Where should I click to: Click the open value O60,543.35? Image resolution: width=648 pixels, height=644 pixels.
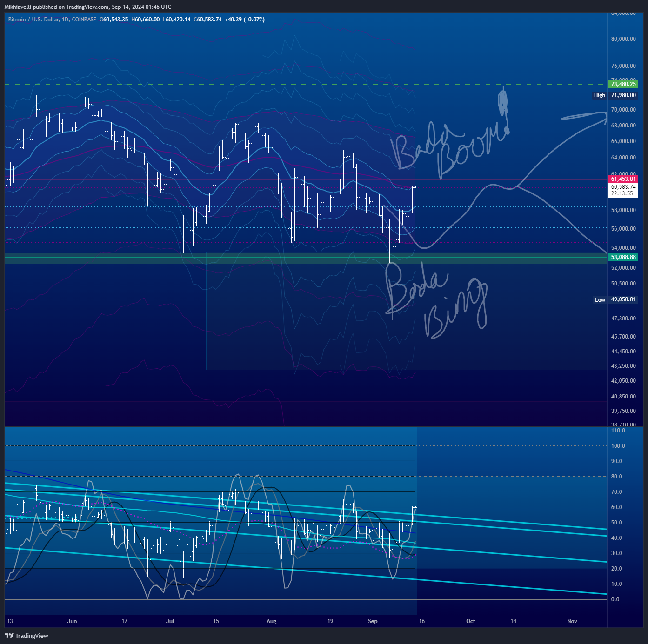click(x=114, y=20)
